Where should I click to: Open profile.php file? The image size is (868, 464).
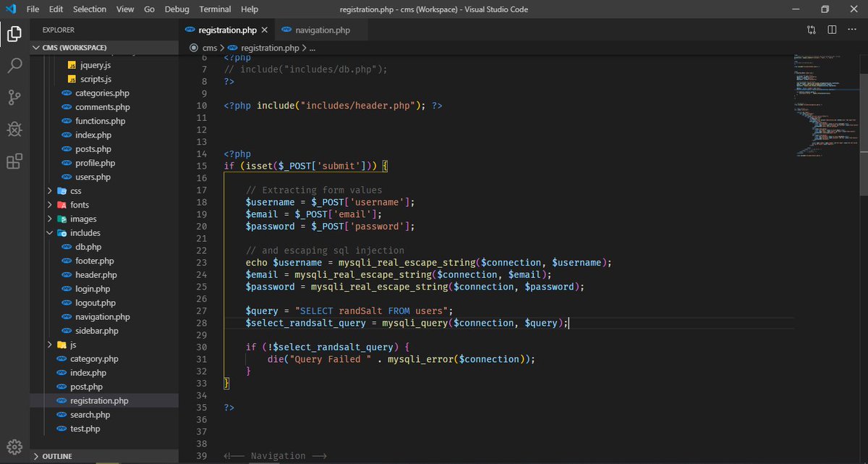point(95,163)
